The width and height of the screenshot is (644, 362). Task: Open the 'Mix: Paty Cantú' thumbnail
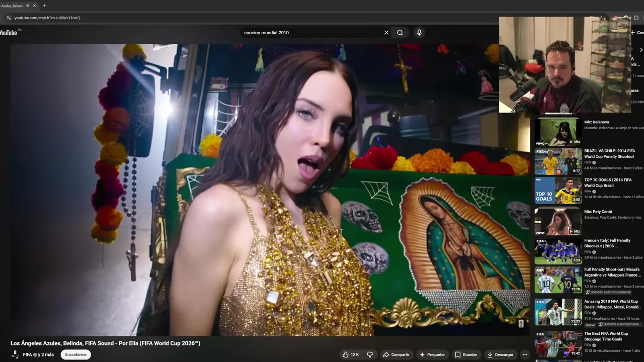point(558,222)
